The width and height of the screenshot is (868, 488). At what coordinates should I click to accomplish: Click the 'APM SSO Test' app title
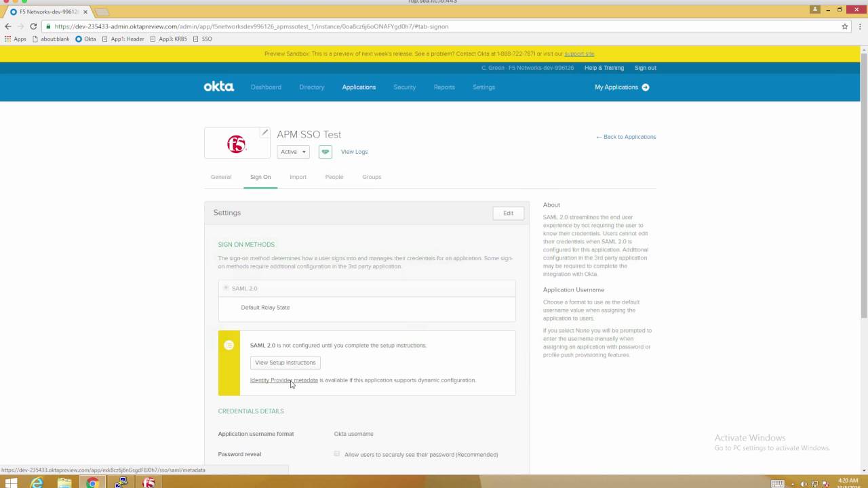point(309,134)
